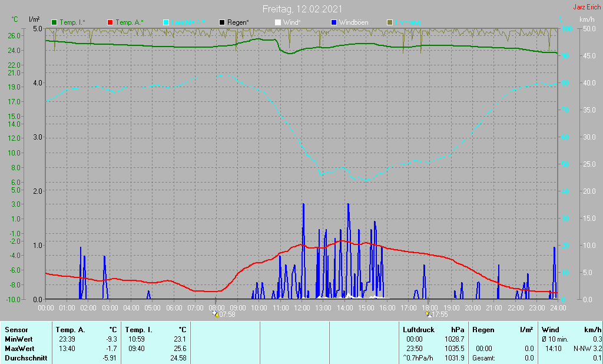
Task: Click the black Regen legend swatch
Action: click(222, 23)
